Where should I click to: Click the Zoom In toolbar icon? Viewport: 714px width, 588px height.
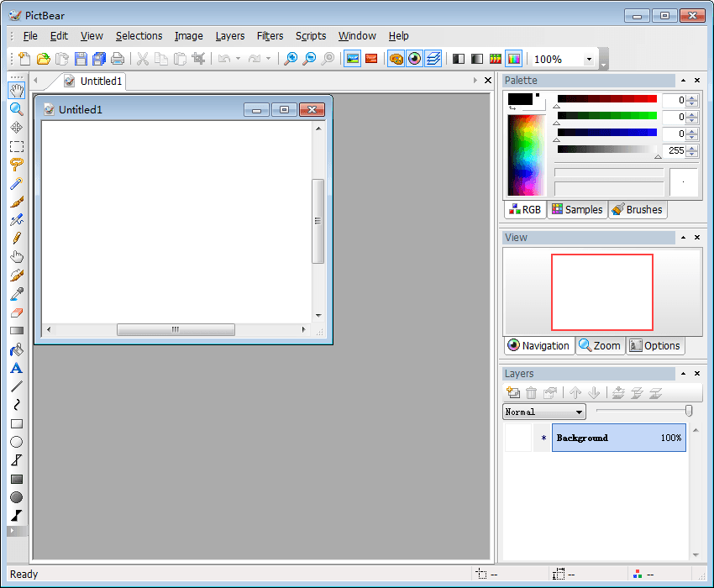[291, 59]
